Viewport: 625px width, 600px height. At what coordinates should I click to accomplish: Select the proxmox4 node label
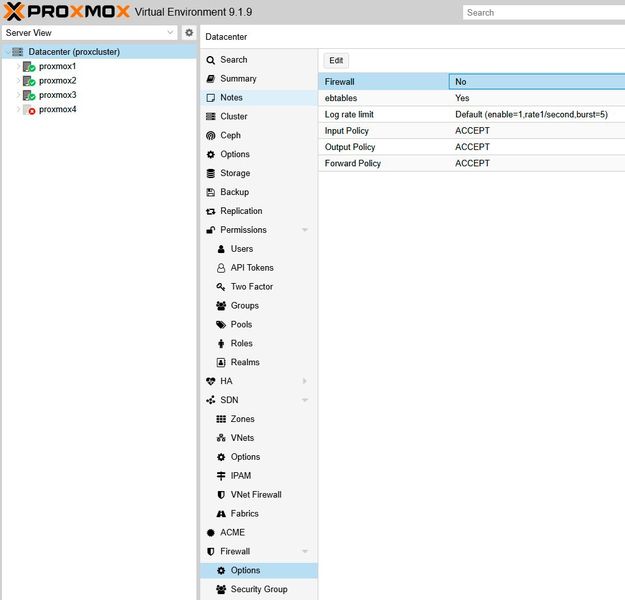pyautogui.click(x=57, y=109)
